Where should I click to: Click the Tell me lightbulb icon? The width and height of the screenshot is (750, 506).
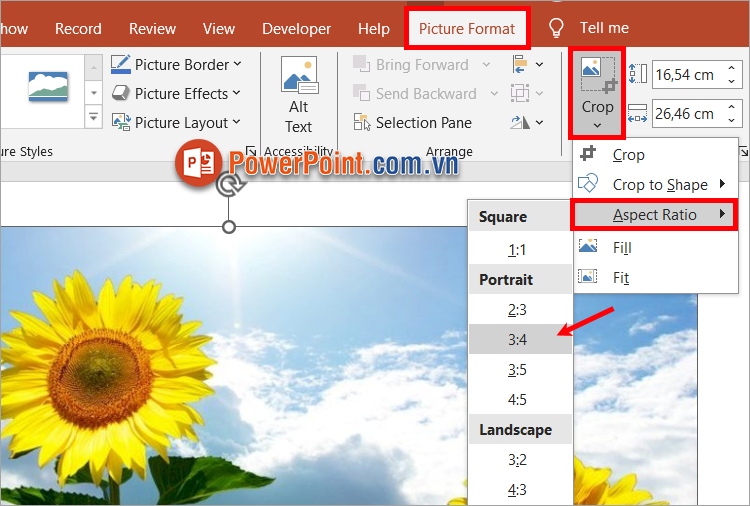(556, 28)
